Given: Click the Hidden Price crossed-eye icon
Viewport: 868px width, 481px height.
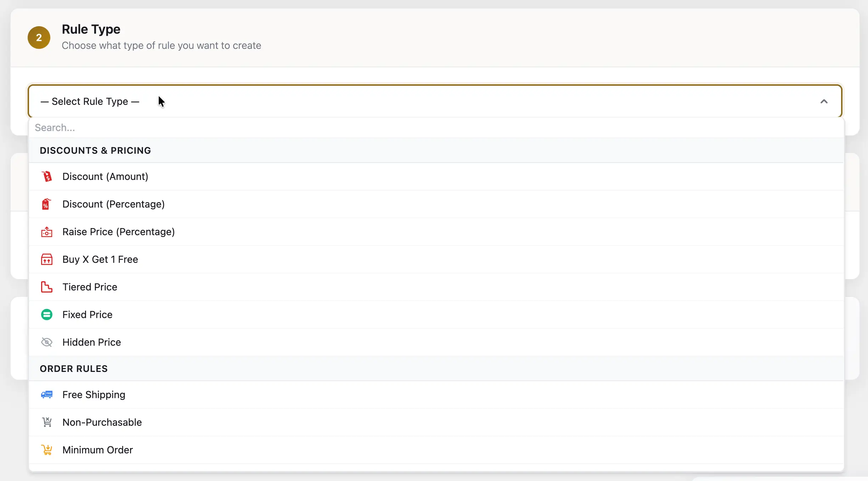Looking at the screenshot, I should 47,342.
